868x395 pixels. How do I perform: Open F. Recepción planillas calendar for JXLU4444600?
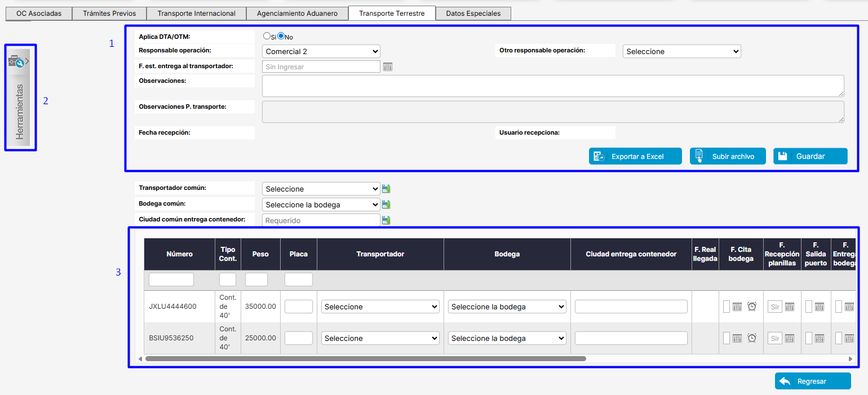pos(790,307)
